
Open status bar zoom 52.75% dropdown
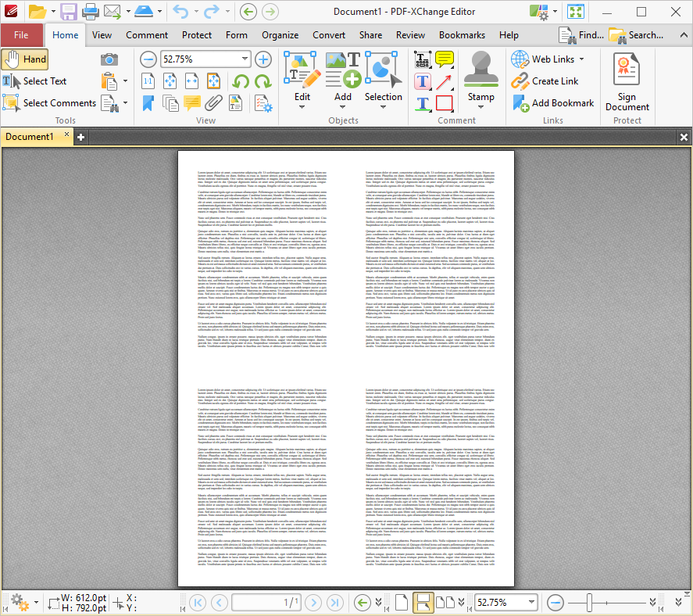pos(530,602)
